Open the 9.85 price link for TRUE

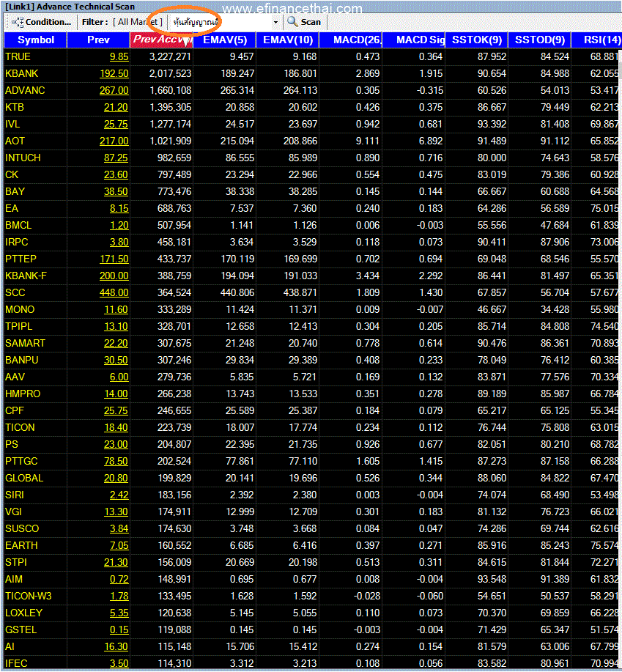[119, 56]
